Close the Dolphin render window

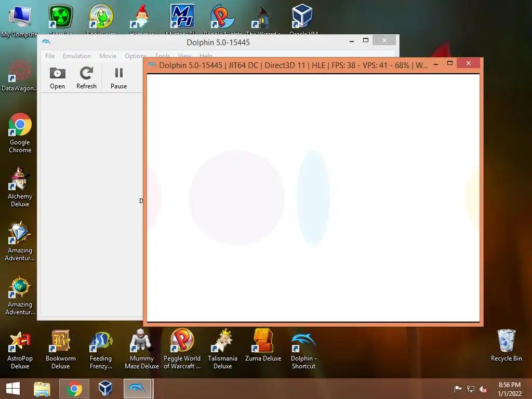[x=468, y=63]
